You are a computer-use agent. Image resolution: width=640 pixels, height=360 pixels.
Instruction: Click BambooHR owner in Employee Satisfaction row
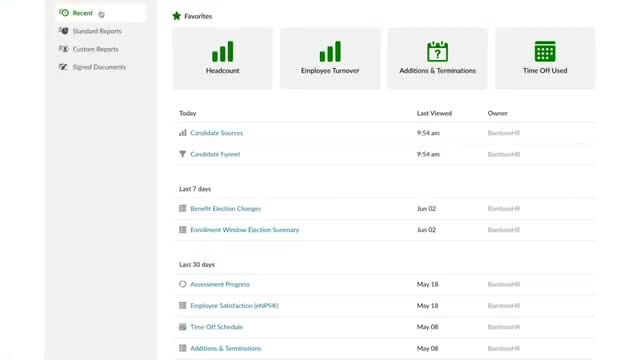click(x=504, y=305)
